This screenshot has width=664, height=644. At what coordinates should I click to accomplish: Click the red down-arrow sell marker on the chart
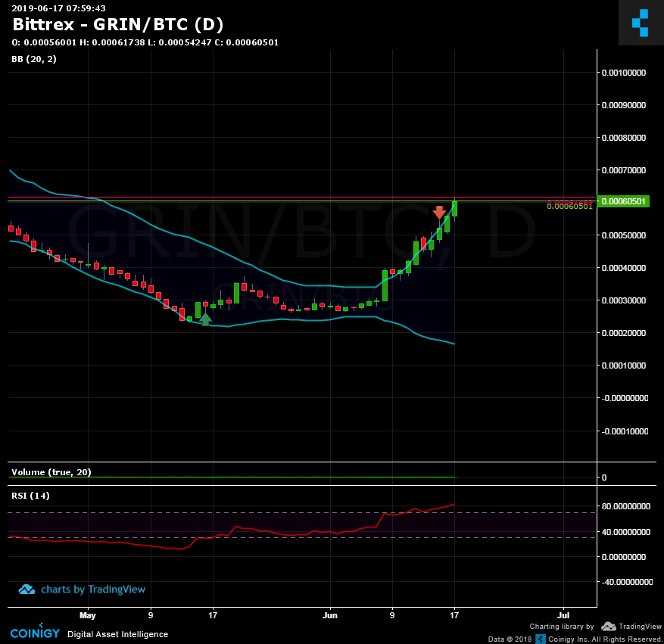click(x=439, y=213)
